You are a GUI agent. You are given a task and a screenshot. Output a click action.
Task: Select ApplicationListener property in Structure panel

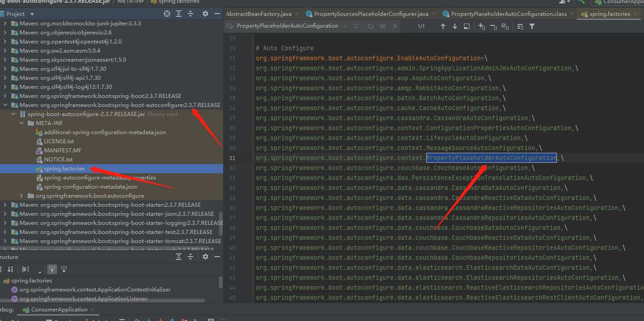tap(83, 299)
